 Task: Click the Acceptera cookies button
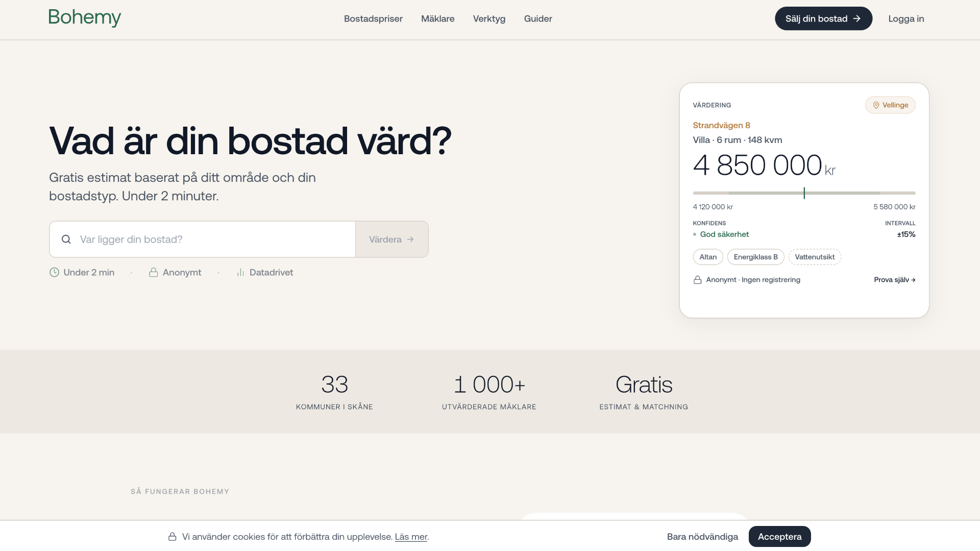779,537
